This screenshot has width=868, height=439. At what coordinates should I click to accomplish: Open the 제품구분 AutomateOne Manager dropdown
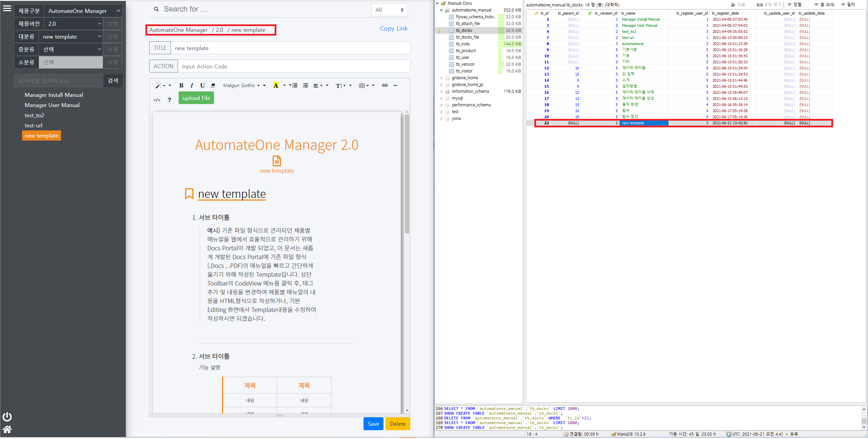pos(83,11)
